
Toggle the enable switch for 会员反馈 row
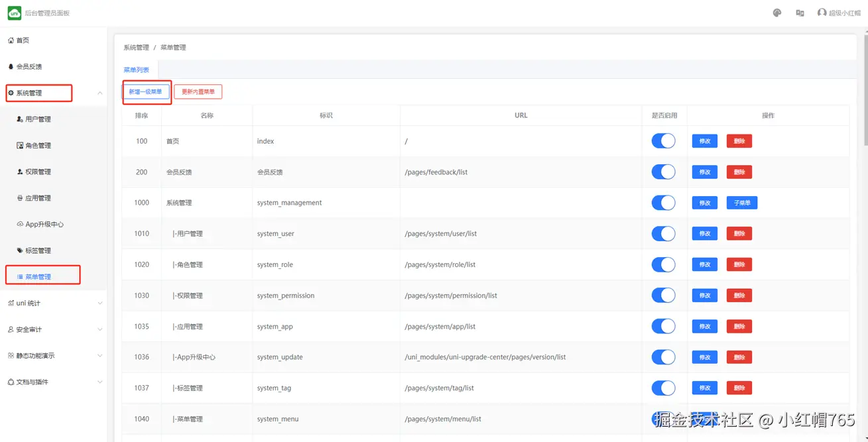tap(663, 172)
